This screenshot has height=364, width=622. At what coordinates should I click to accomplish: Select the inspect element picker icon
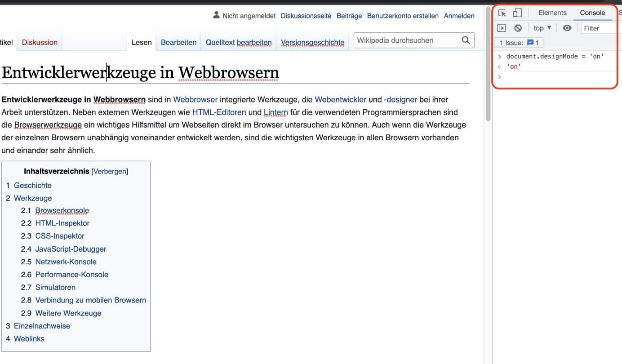pos(502,13)
